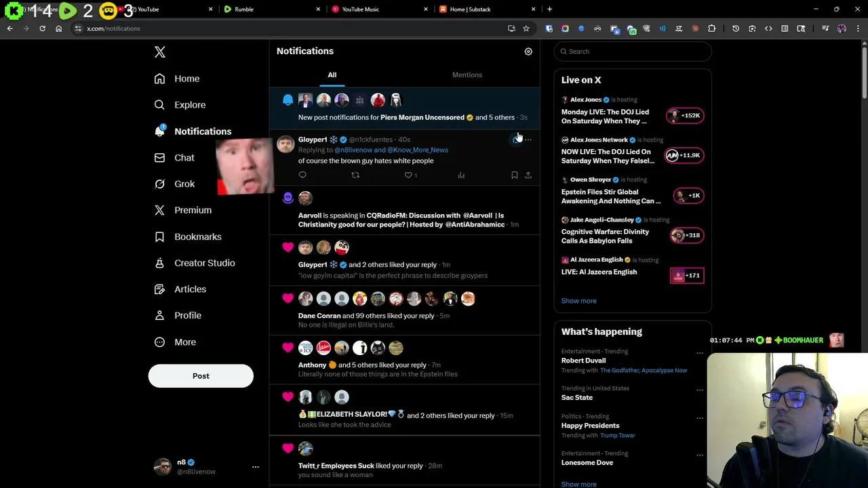Viewport: 868px width, 488px height.
Task: Expand the More menu in sidebar
Action: click(175, 342)
